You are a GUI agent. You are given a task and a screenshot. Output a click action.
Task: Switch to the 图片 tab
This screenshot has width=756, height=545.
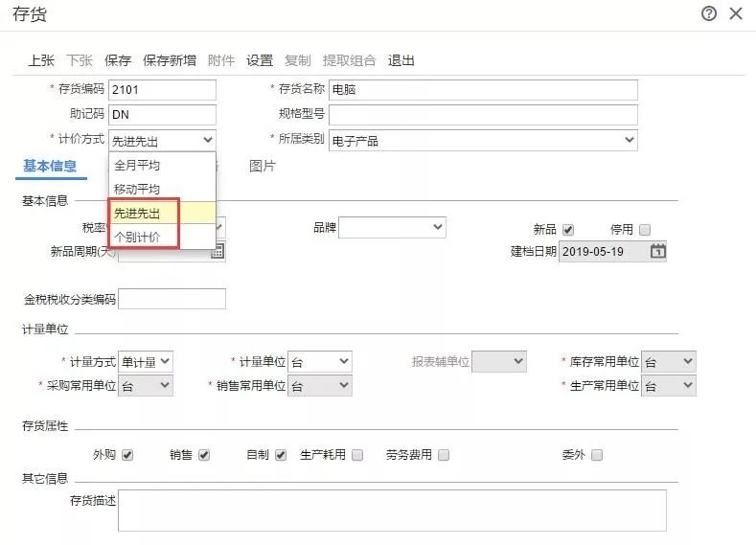262,166
